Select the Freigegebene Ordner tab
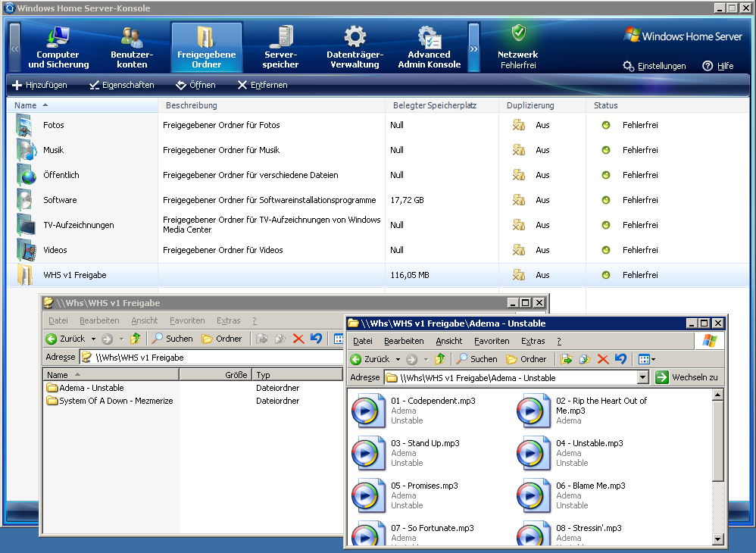Image resolution: width=756 pixels, height=553 pixels. (x=206, y=48)
